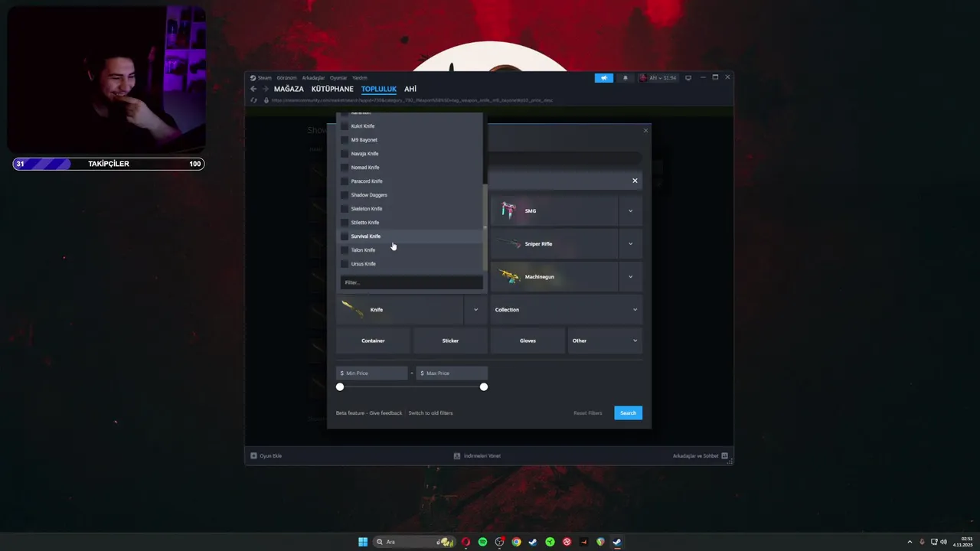Viewport: 980px width, 551px height.
Task: Check the Navaja Knife checkbox
Action: pyautogui.click(x=345, y=154)
